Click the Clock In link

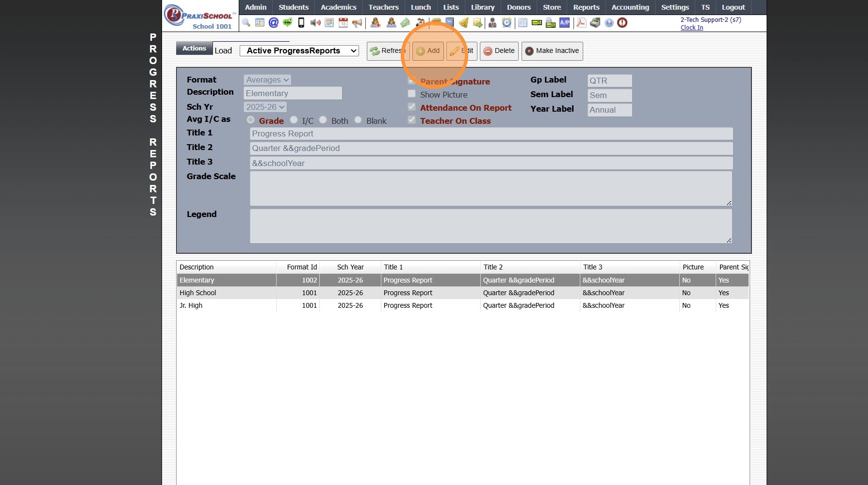tap(691, 28)
